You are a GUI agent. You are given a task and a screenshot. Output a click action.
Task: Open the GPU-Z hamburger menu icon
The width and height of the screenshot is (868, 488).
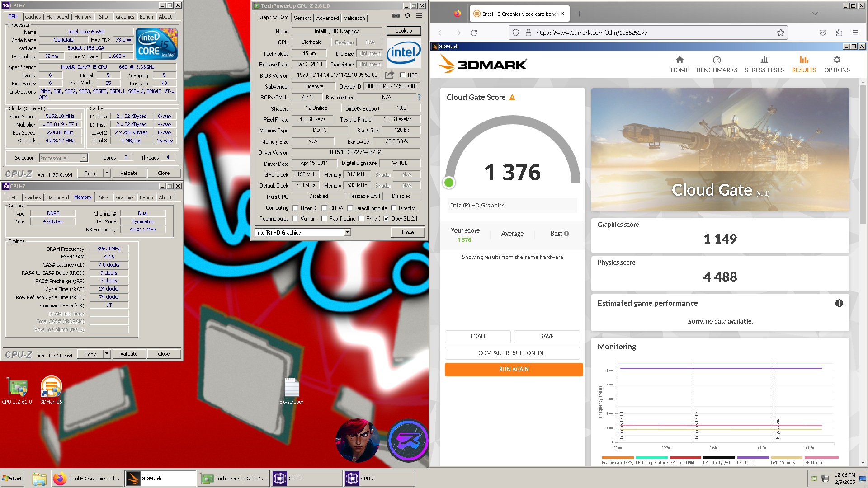tap(419, 16)
